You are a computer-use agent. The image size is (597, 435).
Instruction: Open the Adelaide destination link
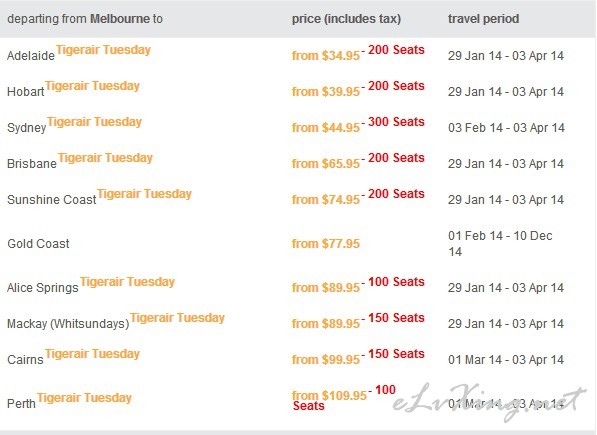point(31,56)
